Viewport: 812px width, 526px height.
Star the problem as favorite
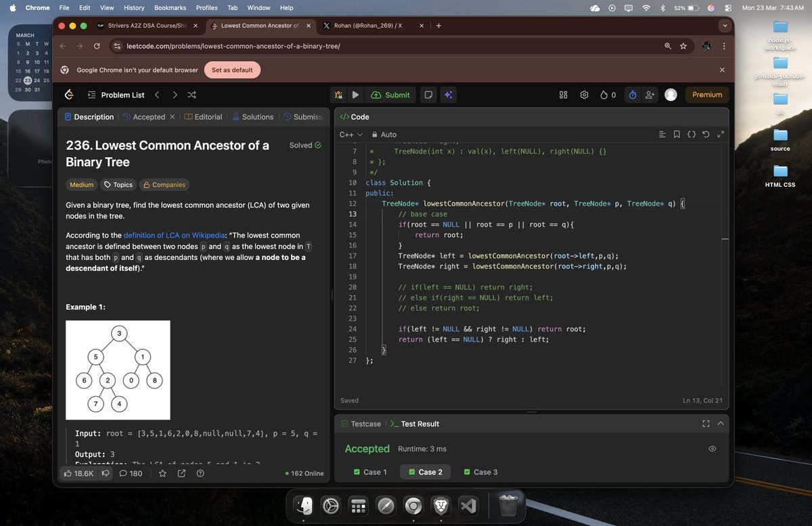click(162, 473)
